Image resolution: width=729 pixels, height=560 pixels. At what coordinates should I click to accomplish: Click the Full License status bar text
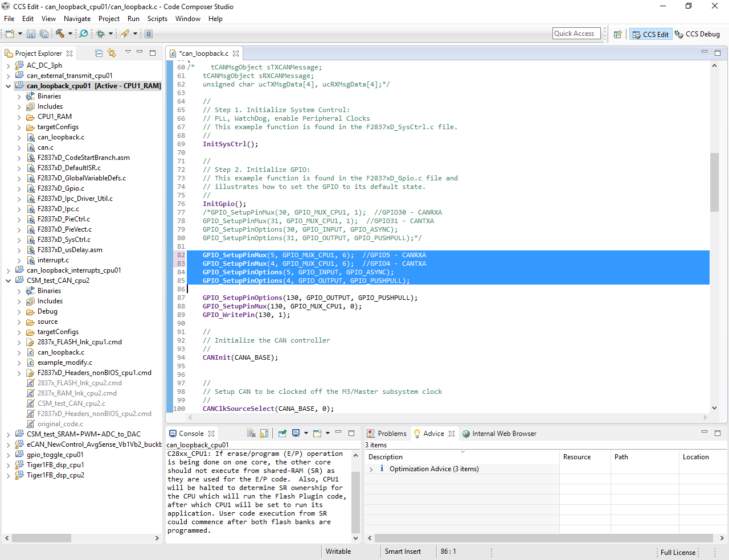(x=678, y=552)
